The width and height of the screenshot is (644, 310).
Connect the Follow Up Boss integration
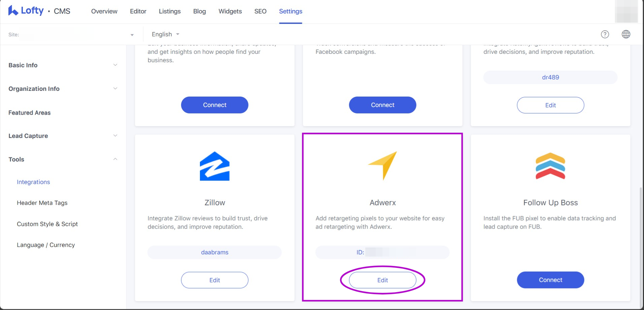550,280
